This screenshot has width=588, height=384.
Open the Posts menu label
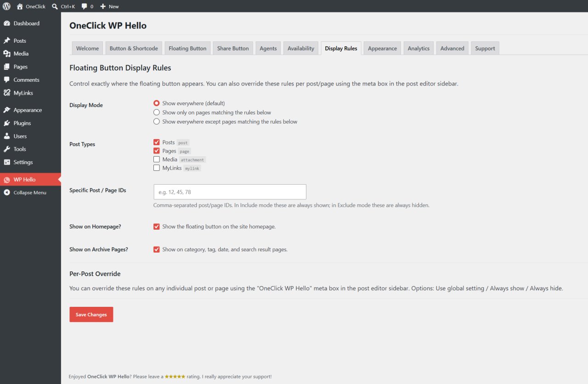click(x=20, y=41)
